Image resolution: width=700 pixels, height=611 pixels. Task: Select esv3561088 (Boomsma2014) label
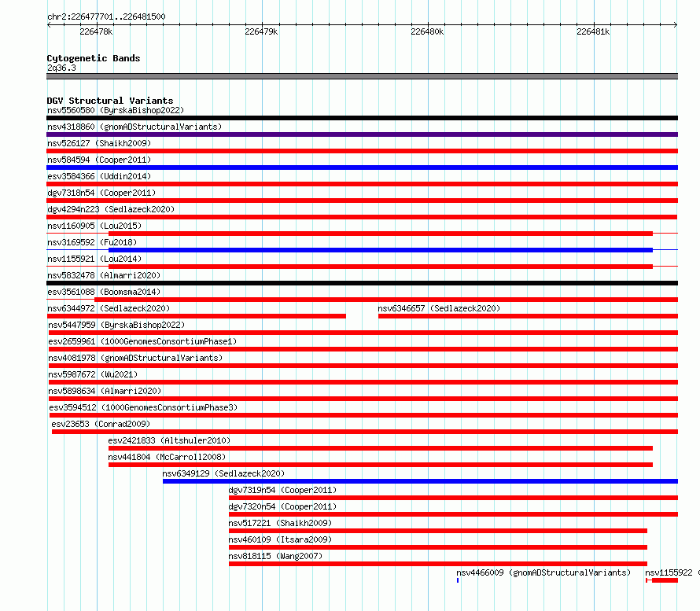pyautogui.click(x=104, y=292)
